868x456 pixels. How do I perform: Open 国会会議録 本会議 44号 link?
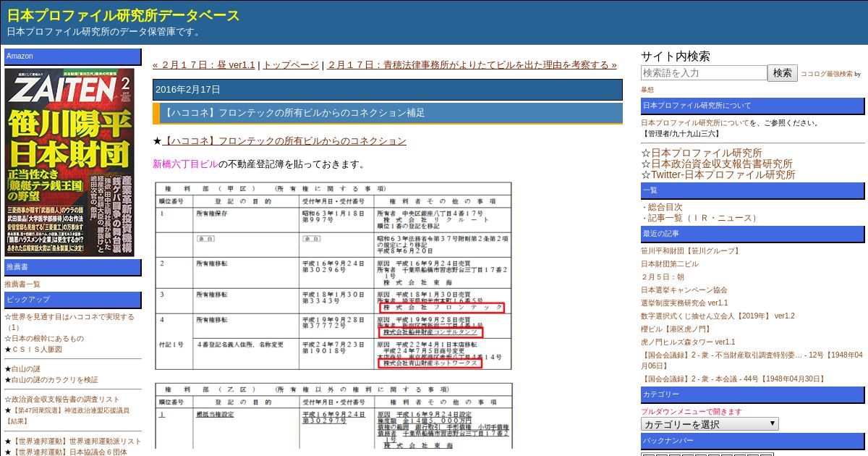coord(733,379)
